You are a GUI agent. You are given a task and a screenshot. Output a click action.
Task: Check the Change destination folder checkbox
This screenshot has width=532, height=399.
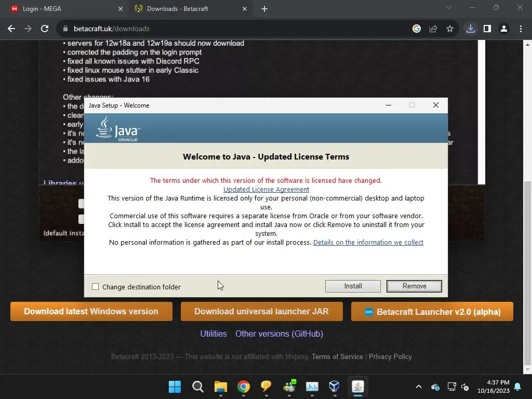pos(96,287)
